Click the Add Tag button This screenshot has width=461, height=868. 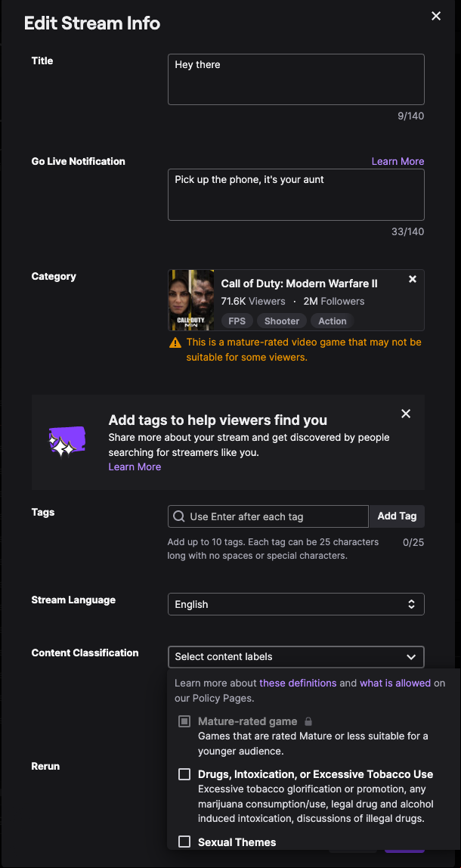(397, 516)
